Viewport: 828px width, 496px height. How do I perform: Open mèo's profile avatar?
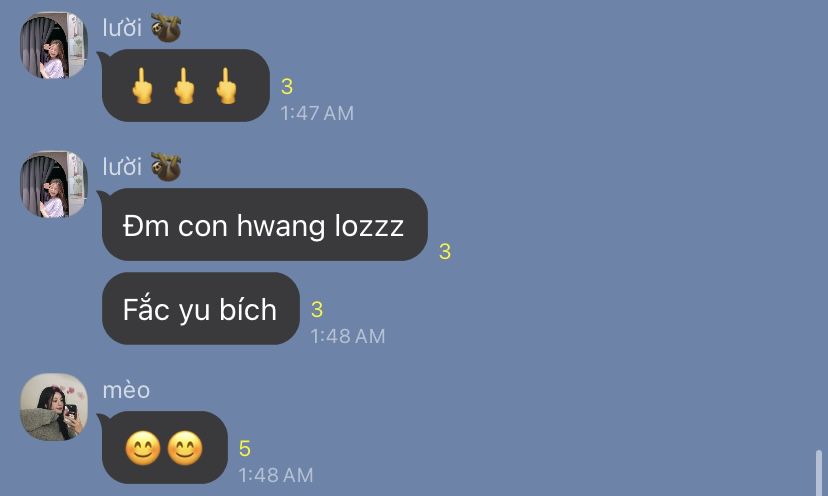(54, 407)
